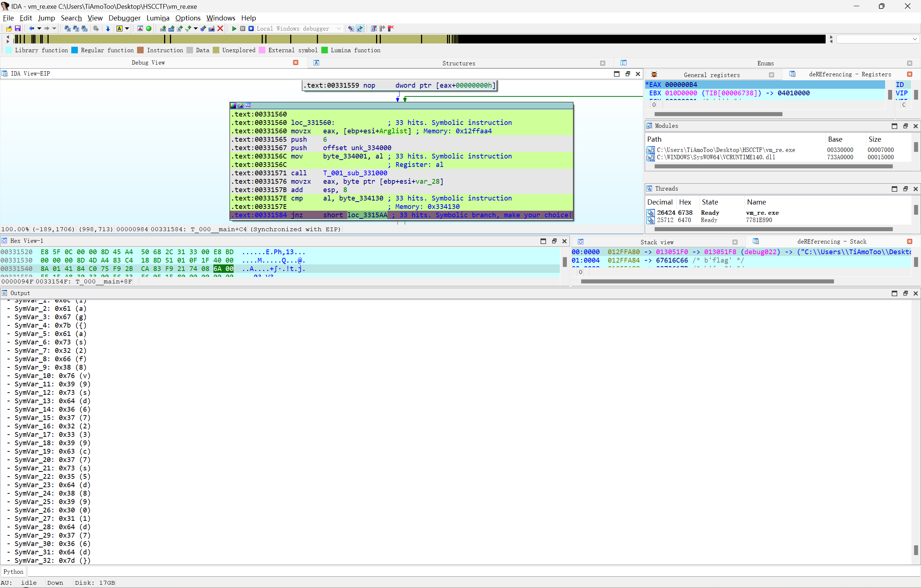Click the jnz short loc_3315AA instruction line
The height and width of the screenshot is (588, 921).
401,215
